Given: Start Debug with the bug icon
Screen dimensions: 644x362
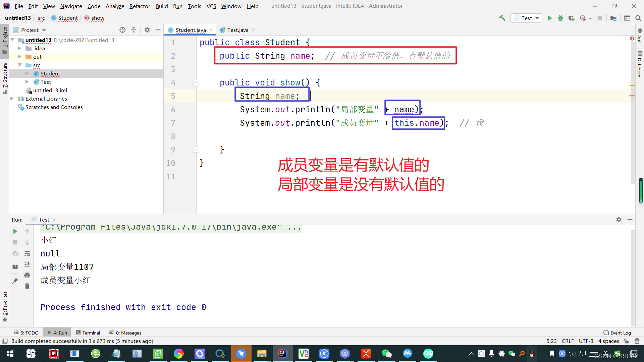Looking at the screenshot, I should click(x=560, y=18).
